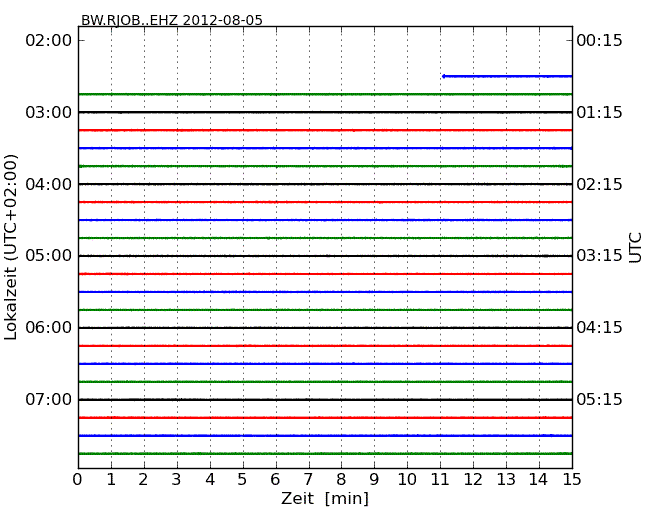Click the 07:00 local time tick label

click(49, 399)
